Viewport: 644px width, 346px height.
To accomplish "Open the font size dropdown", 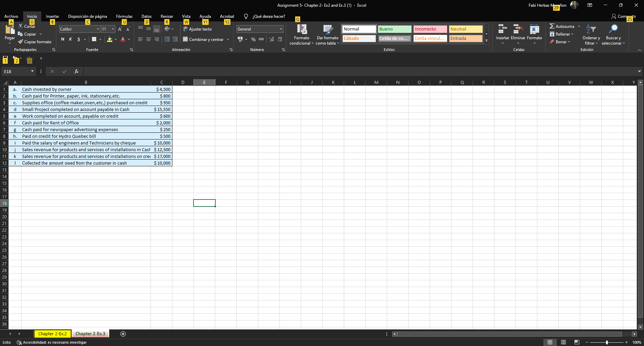I will click(x=113, y=29).
